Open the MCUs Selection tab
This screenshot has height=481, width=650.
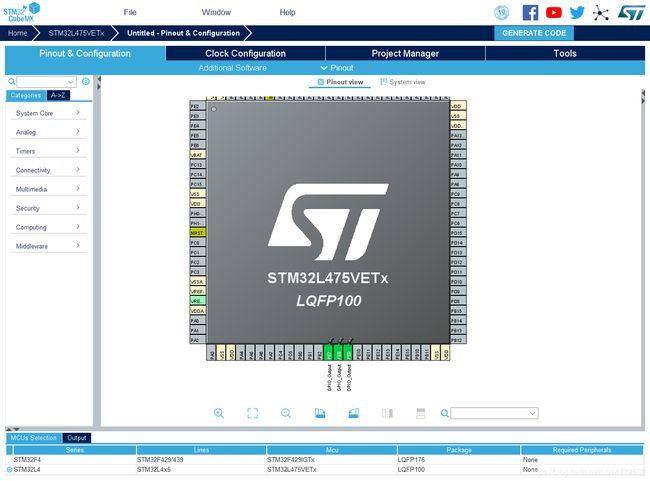click(34, 438)
